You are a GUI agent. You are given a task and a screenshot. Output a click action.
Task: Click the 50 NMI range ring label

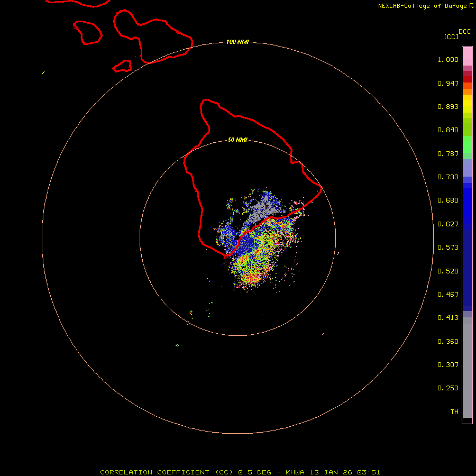(x=237, y=140)
